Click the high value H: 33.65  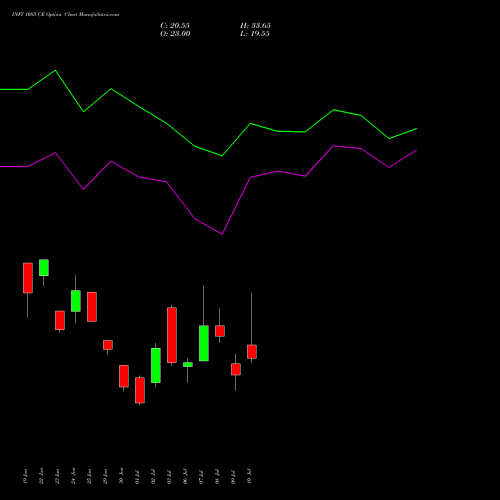click(255, 26)
